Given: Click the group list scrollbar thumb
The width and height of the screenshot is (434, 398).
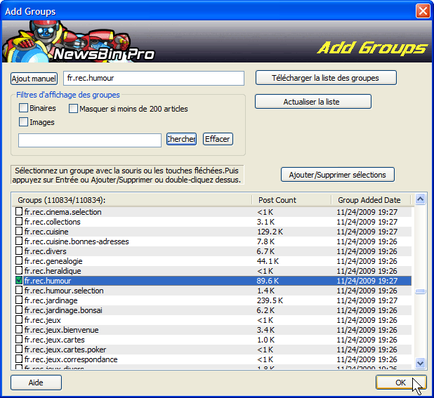Looking at the screenshot, I should (420, 292).
